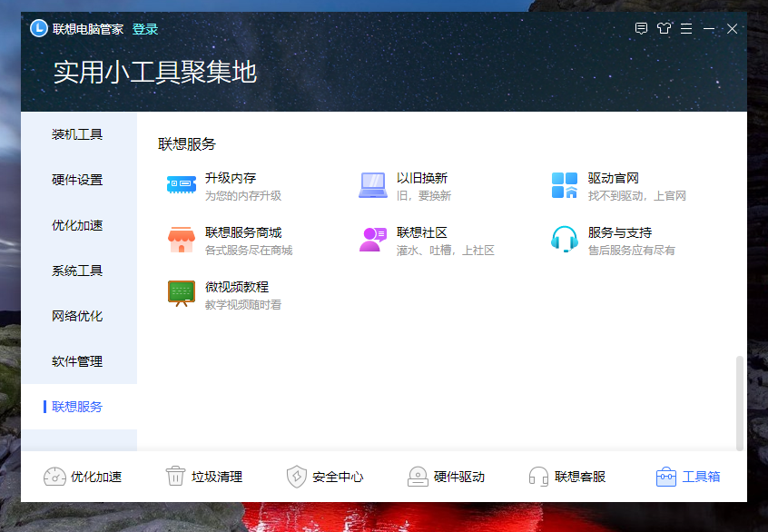Open the 升级内存 memory upgrade icon
Screen dimensions: 768x532
(182, 184)
